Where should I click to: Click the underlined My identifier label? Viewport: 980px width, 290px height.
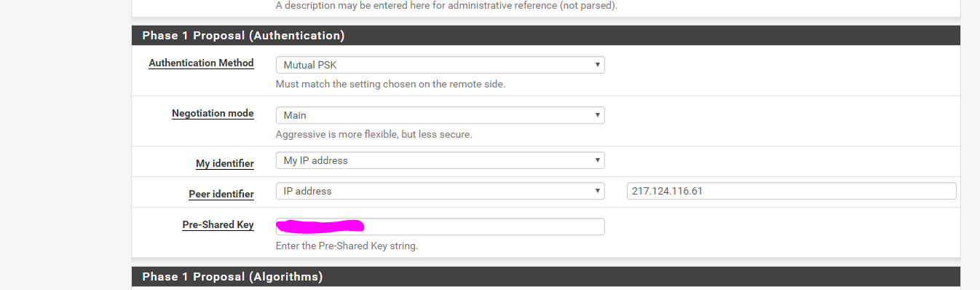point(225,164)
